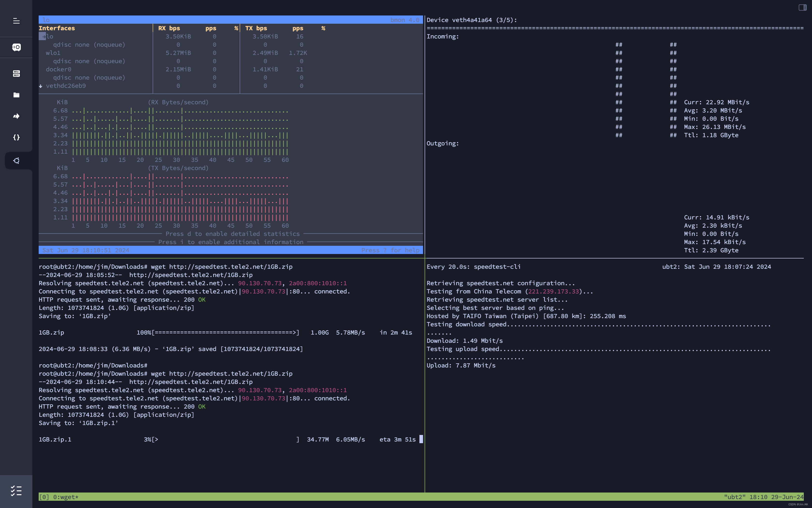Click 'Download: 1.49 Mbit/s' result
Image resolution: width=812 pixels, height=508 pixels.
[x=465, y=341]
